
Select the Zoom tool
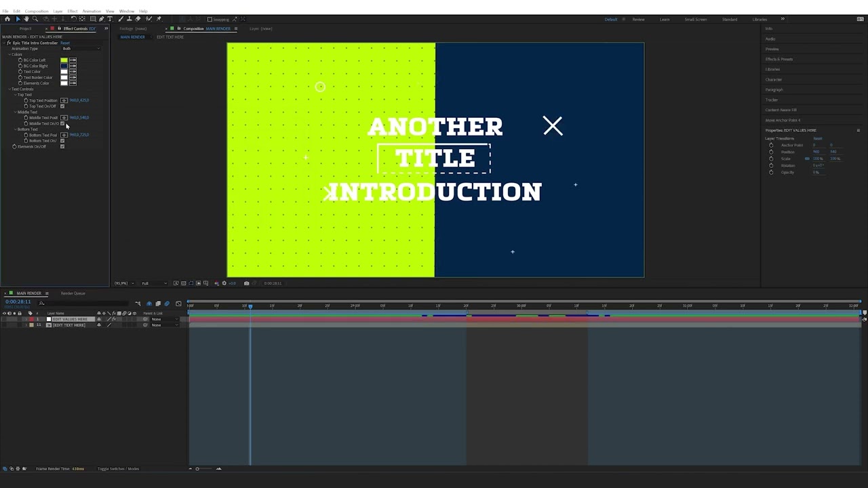coord(35,19)
